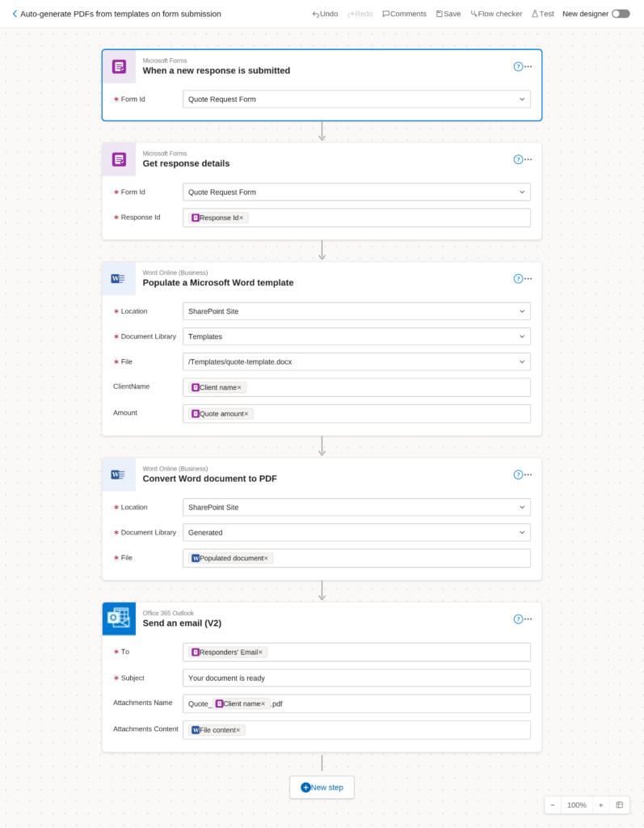This screenshot has height=828, width=644.
Task: Remove the 'Client name' token from ClientName field
Action: [x=239, y=387]
